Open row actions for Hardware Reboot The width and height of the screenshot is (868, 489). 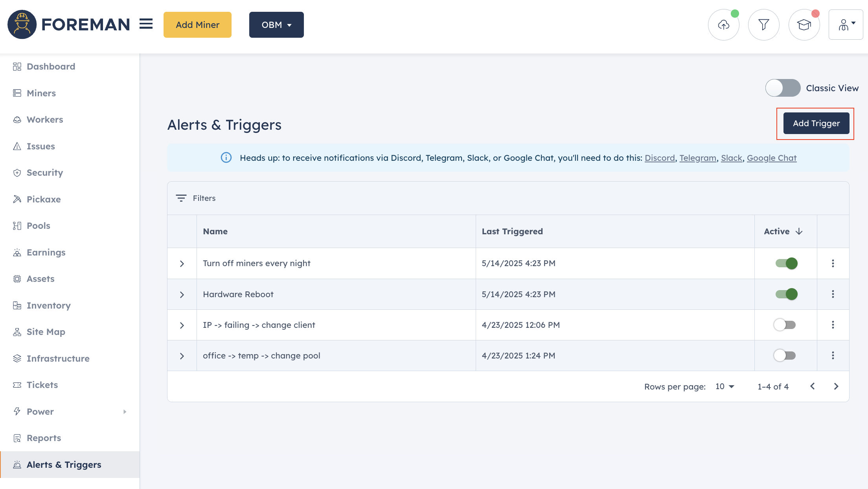(833, 294)
